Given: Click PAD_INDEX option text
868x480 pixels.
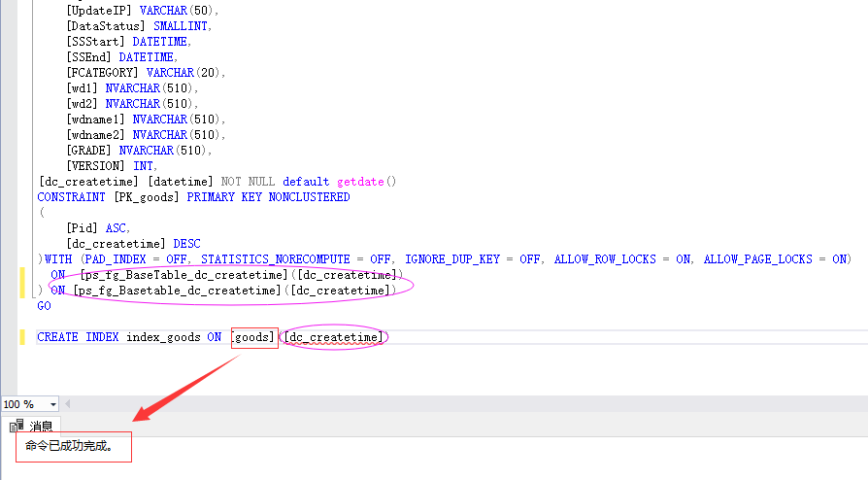Looking at the screenshot, I should (x=116, y=259).
